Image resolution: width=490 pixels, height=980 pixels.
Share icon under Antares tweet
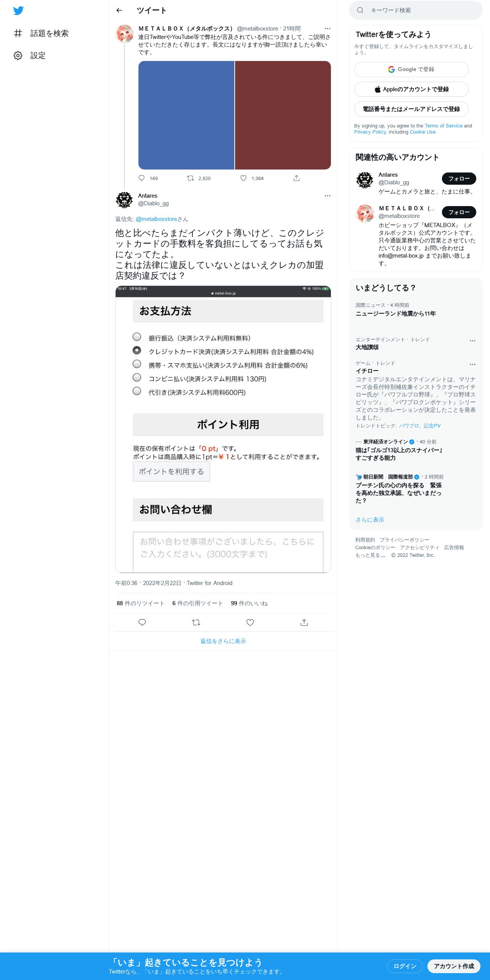click(x=304, y=622)
